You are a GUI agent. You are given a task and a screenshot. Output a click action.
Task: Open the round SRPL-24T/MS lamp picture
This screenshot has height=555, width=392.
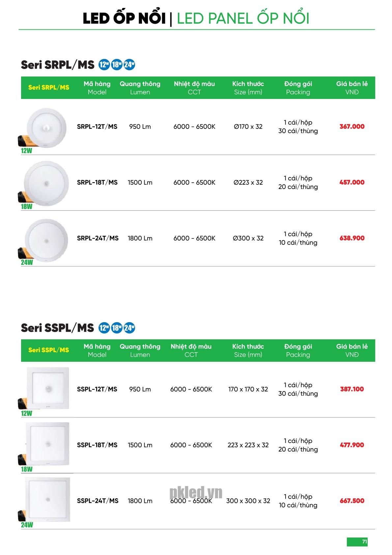pos(46,239)
